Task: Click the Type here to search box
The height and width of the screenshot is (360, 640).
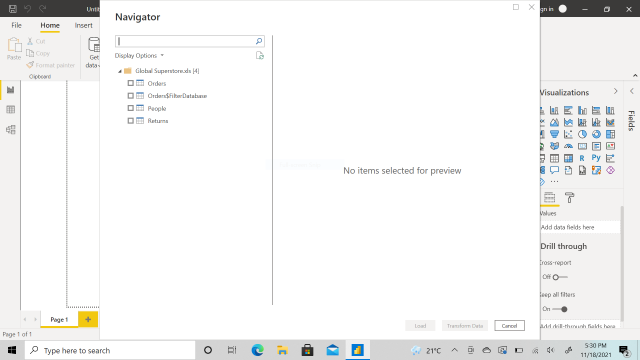Action: [x=110, y=350]
